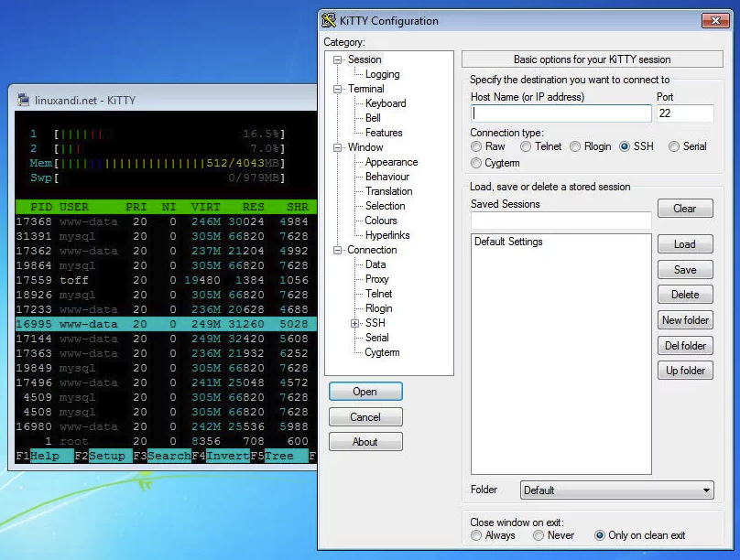Click the Open button
The width and height of the screenshot is (740, 560).
coord(365,392)
